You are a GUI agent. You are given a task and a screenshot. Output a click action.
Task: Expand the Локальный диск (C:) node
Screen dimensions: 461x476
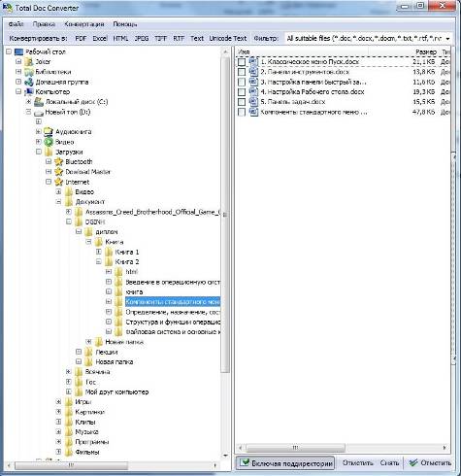(29, 102)
